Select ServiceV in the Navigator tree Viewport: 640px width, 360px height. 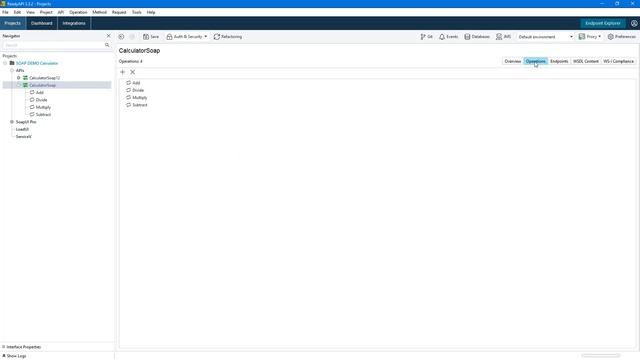24,137
